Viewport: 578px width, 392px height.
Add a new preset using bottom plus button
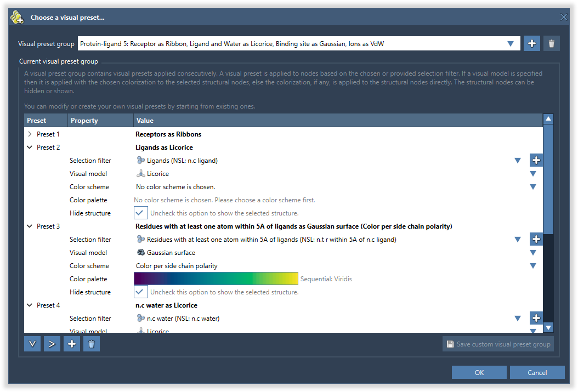click(72, 344)
